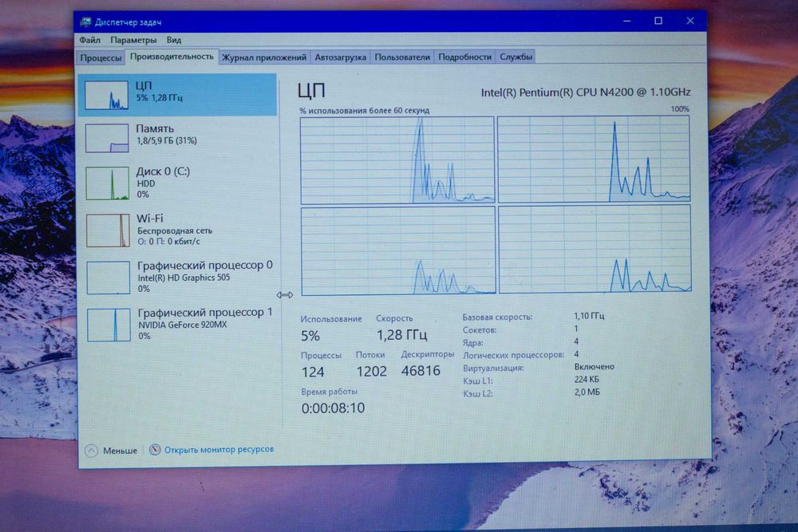Show the Подробности tab

464,57
